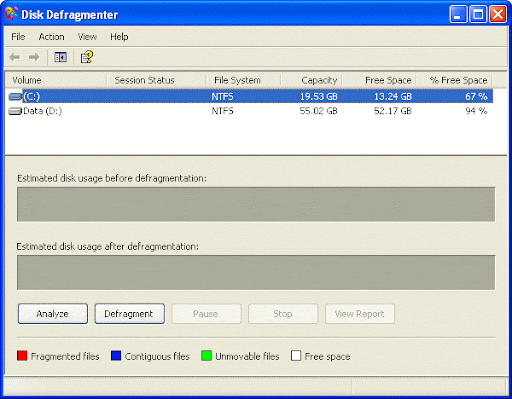
Task: Click the red Fragmented files swatch
Action: coord(22,356)
